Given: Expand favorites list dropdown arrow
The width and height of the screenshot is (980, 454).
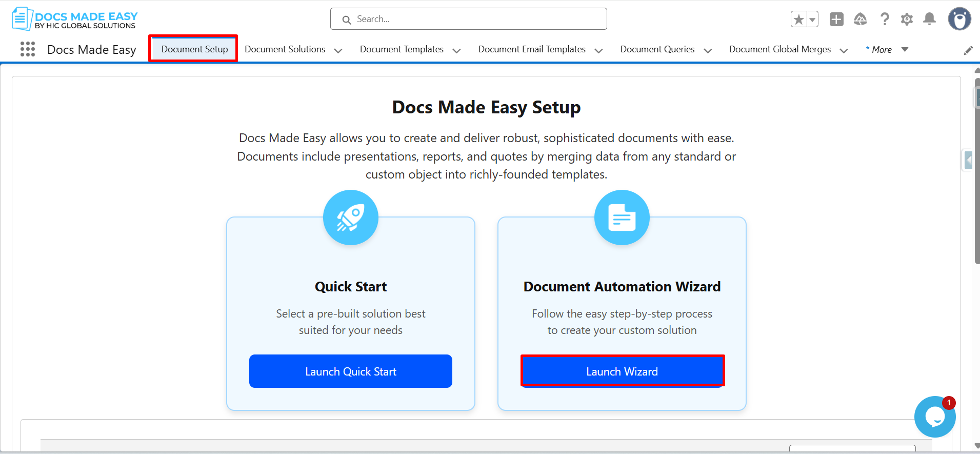Looking at the screenshot, I should (x=812, y=19).
